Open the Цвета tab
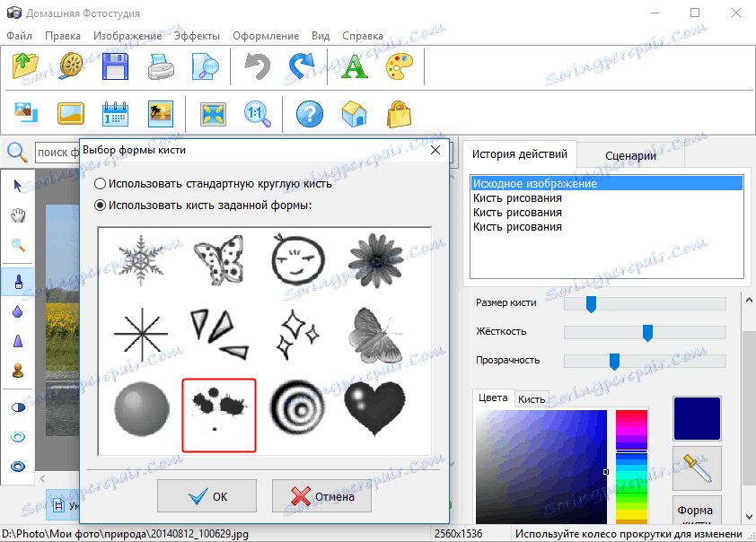Screen dimensions: 756x542 click(x=493, y=398)
